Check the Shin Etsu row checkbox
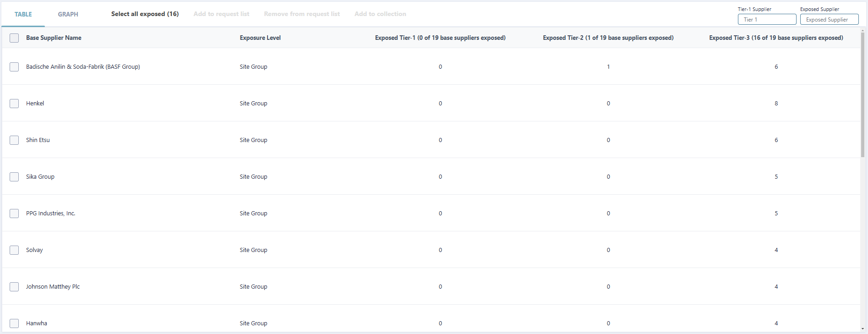This screenshot has height=334, width=868. pos(14,140)
